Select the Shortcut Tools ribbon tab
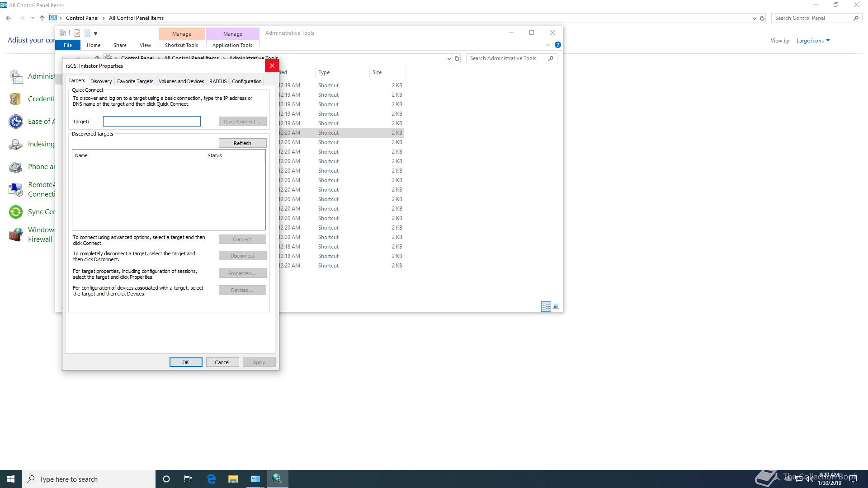The height and width of the screenshot is (488, 868). [x=181, y=45]
